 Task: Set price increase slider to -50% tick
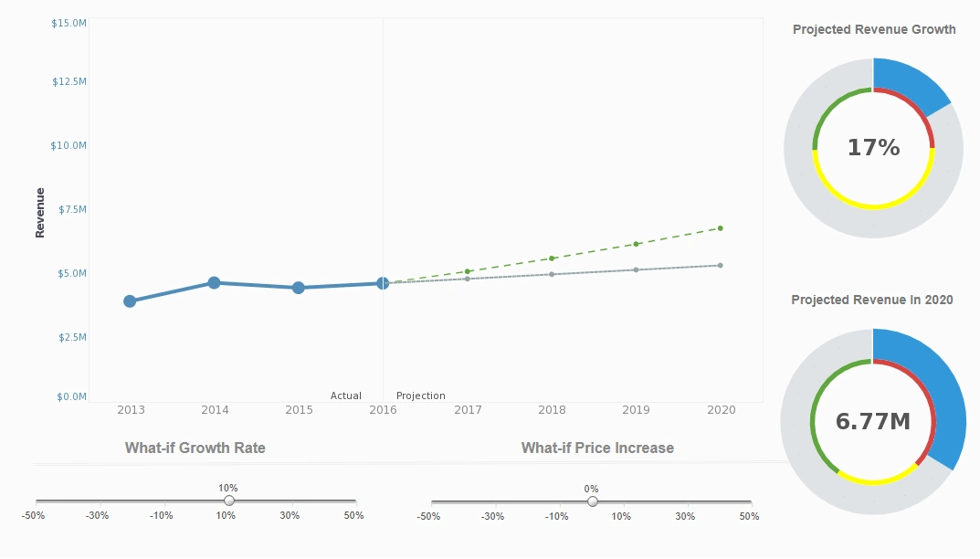tap(431, 501)
